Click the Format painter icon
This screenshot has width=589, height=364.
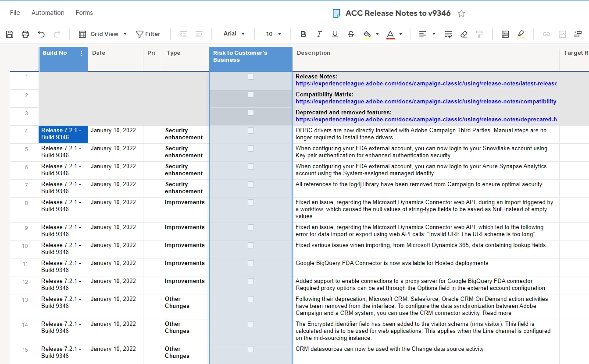(480, 34)
